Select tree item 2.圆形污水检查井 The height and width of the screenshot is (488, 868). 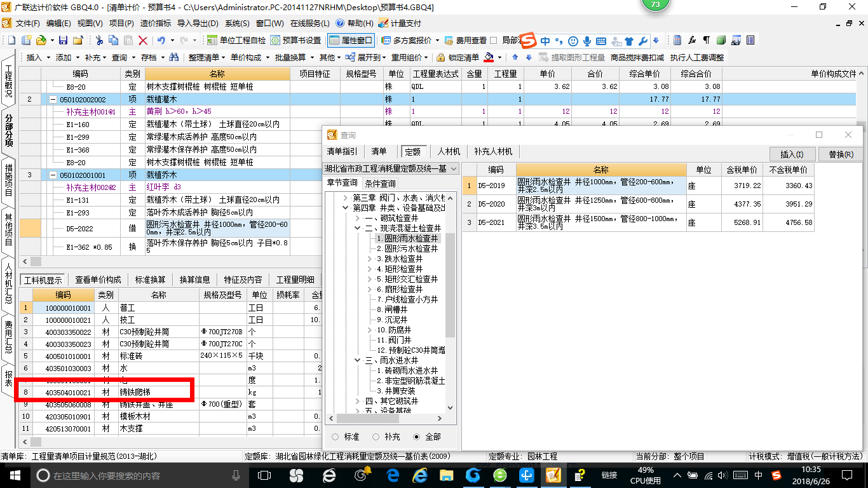click(x=407, y=248)
